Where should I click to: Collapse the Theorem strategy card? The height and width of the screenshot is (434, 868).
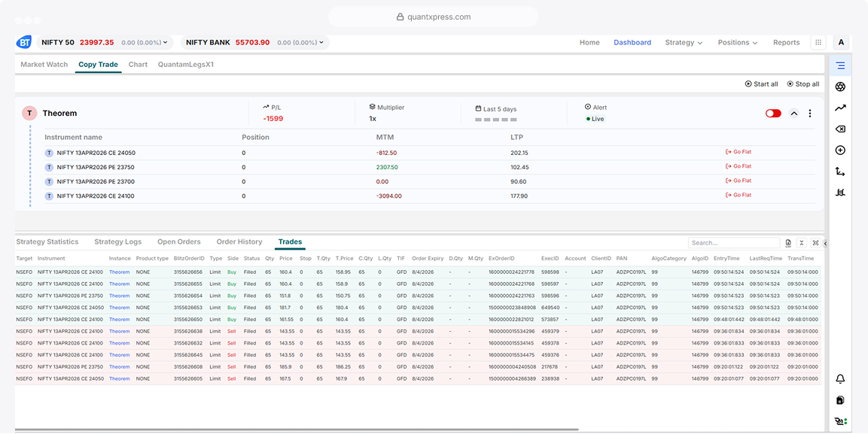(x=793, y=114)
